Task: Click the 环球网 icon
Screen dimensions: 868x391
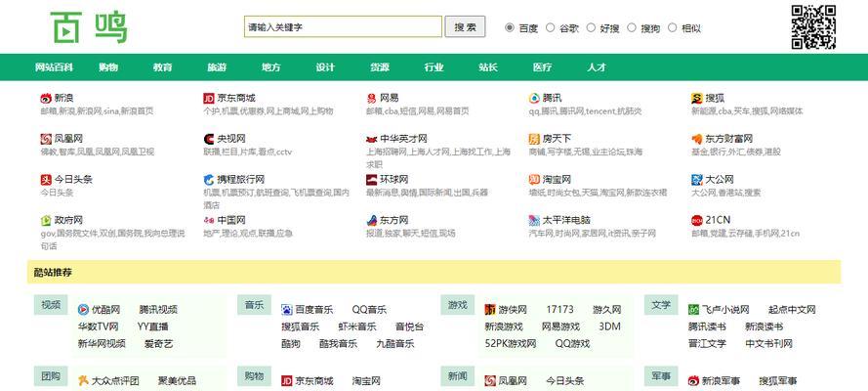Action: point(371,180)
